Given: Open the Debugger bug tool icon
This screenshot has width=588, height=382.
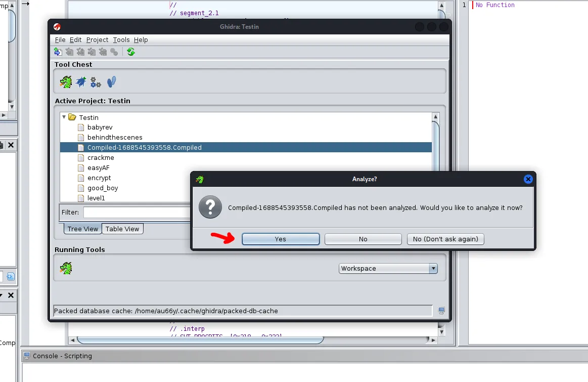Looking at the screenshot, I should click(x=81, y=82).
